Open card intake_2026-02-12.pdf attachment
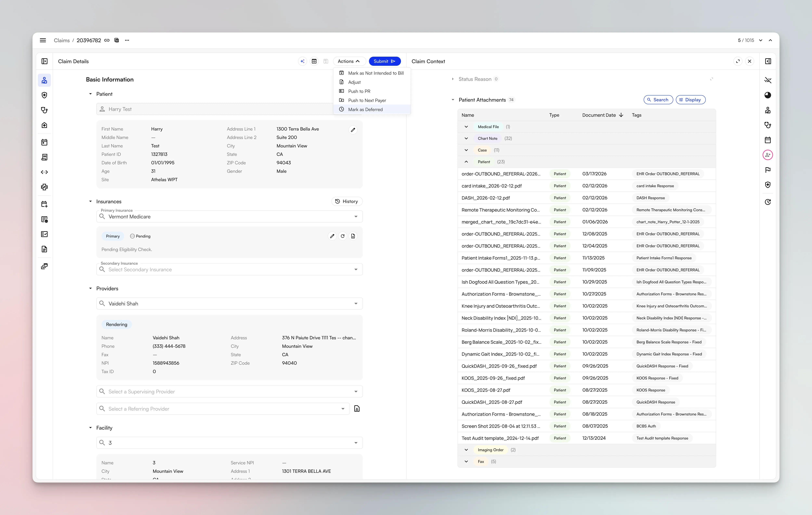812x515 pixels. (x=492, y=186)
